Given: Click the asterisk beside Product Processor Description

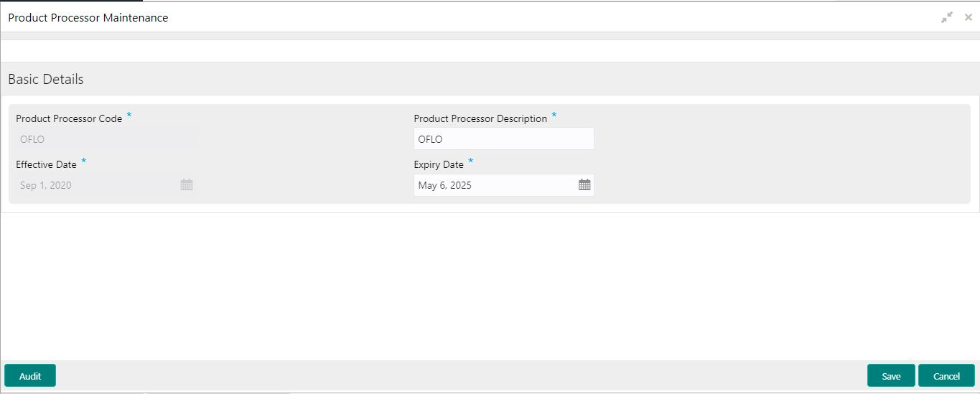Looking at the screenshot, I should click(554, 116).
